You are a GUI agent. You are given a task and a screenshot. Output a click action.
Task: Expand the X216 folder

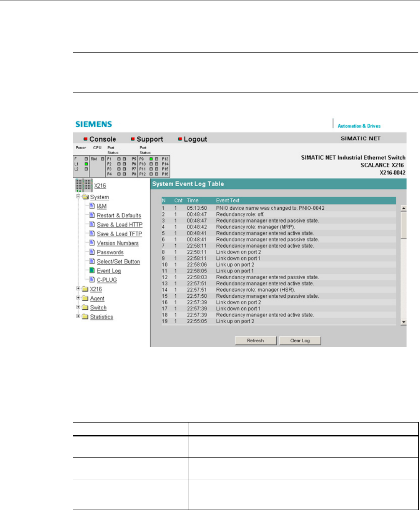(x=78, y=289)
